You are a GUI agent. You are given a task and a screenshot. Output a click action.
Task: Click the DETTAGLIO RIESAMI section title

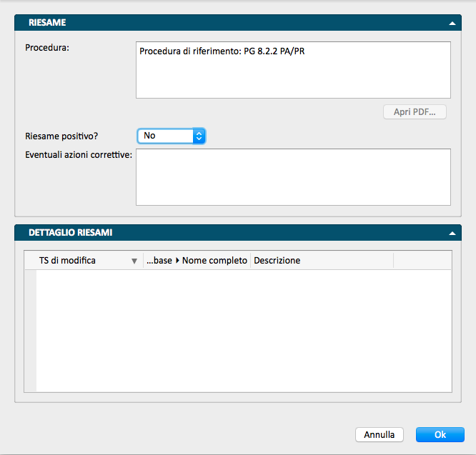(70, 233)
